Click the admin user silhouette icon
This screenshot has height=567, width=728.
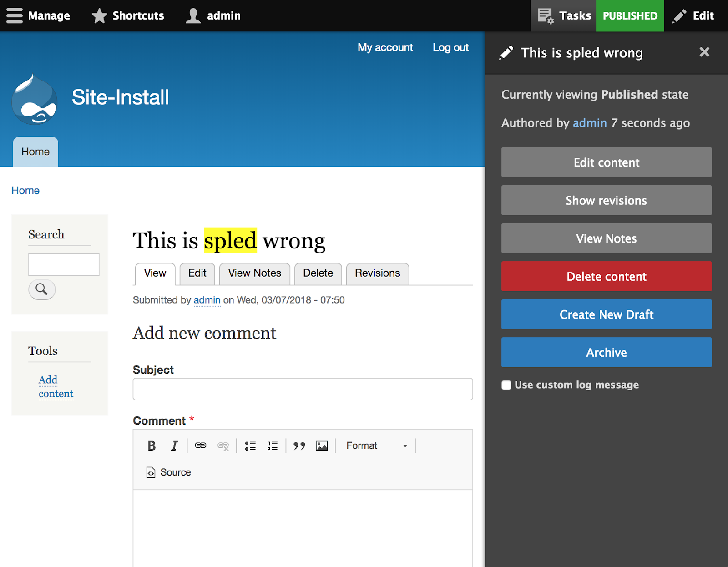tap(193, 15)
